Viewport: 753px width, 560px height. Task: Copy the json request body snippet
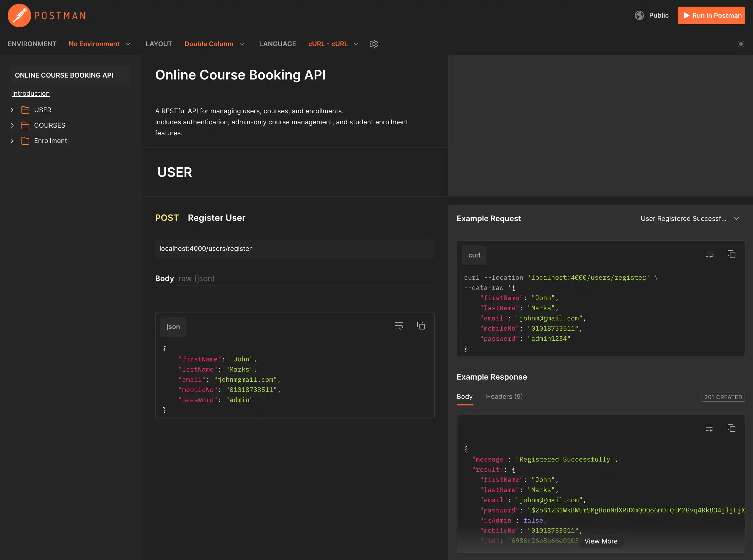tap(421, 325)
